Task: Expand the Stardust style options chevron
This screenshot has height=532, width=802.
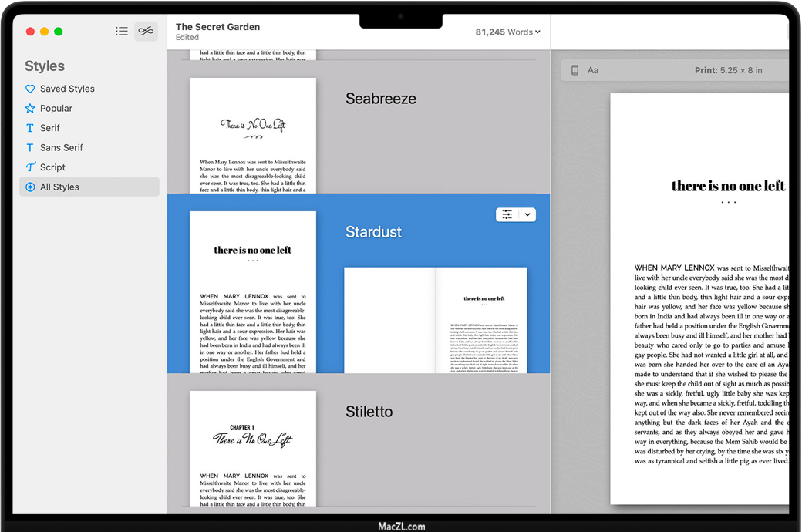Action: point(527,215)
